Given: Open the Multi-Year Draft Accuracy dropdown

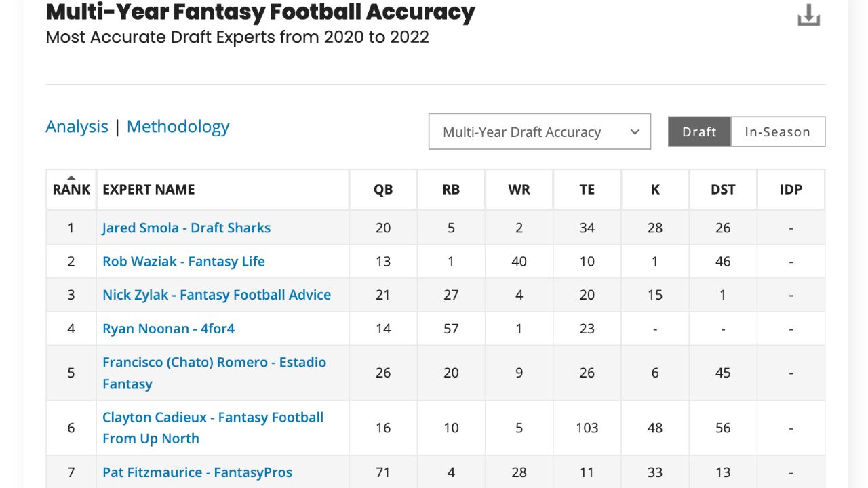Looking at the screenshot, I should 540,131.
